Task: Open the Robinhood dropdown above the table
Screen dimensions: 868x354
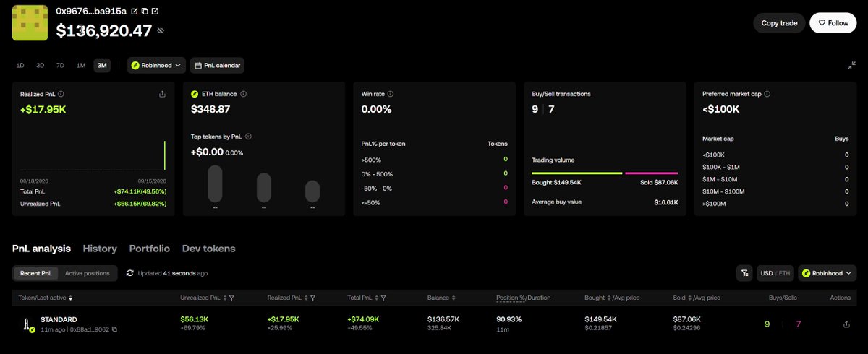Action: click(x=827, y=273)
